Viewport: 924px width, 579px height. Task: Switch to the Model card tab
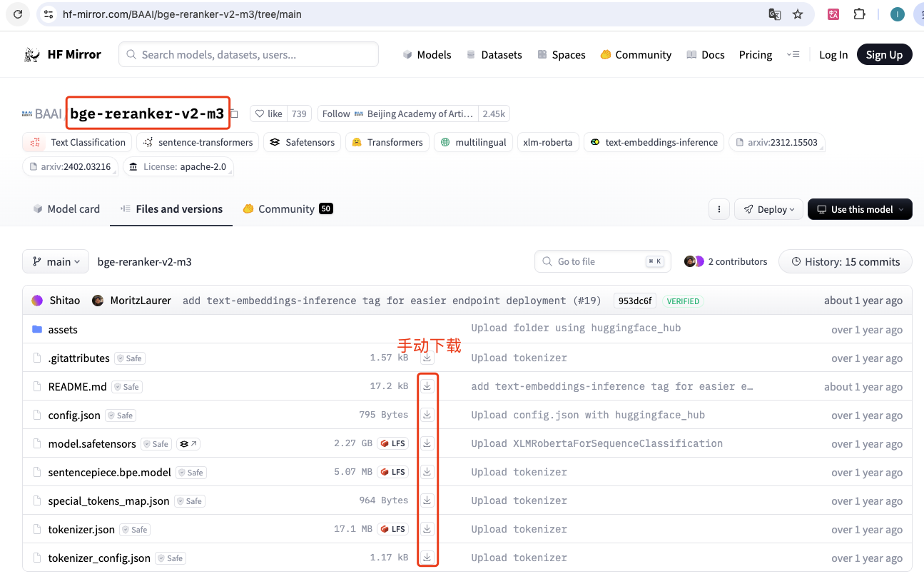[x=66, y=208]
